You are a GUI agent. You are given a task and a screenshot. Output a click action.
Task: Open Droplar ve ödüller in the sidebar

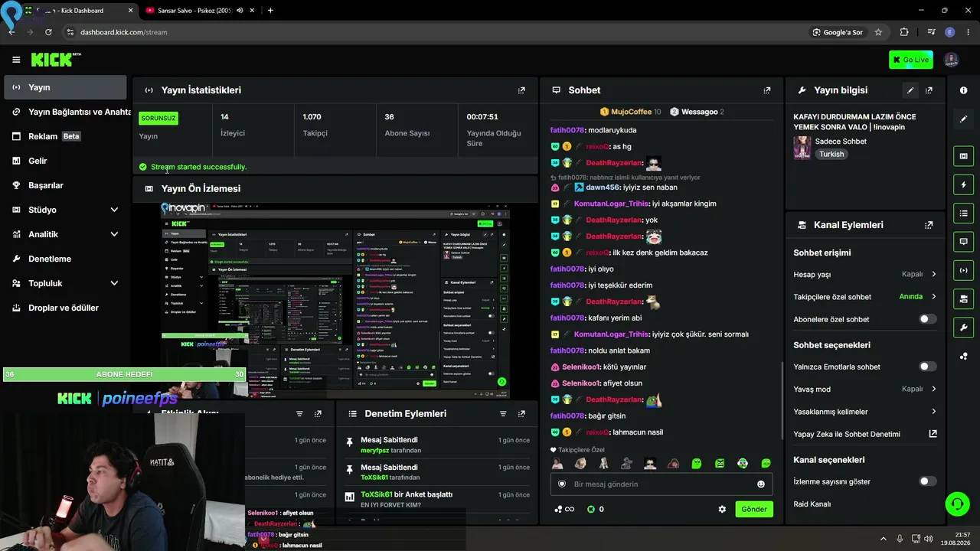[65, 308]
